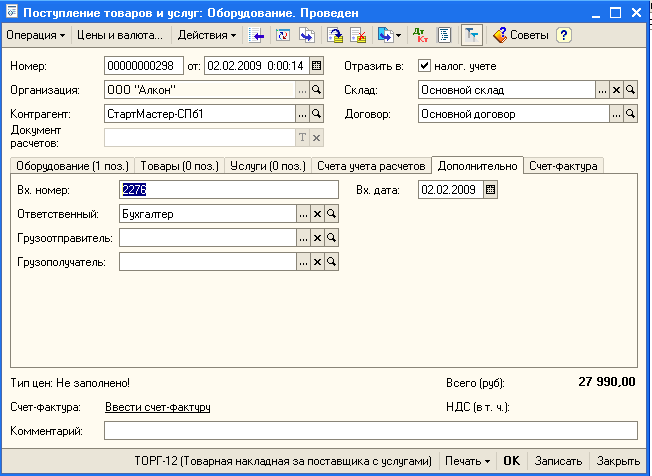Open selection ellipsis for Договор

click(x=616, y=114)
